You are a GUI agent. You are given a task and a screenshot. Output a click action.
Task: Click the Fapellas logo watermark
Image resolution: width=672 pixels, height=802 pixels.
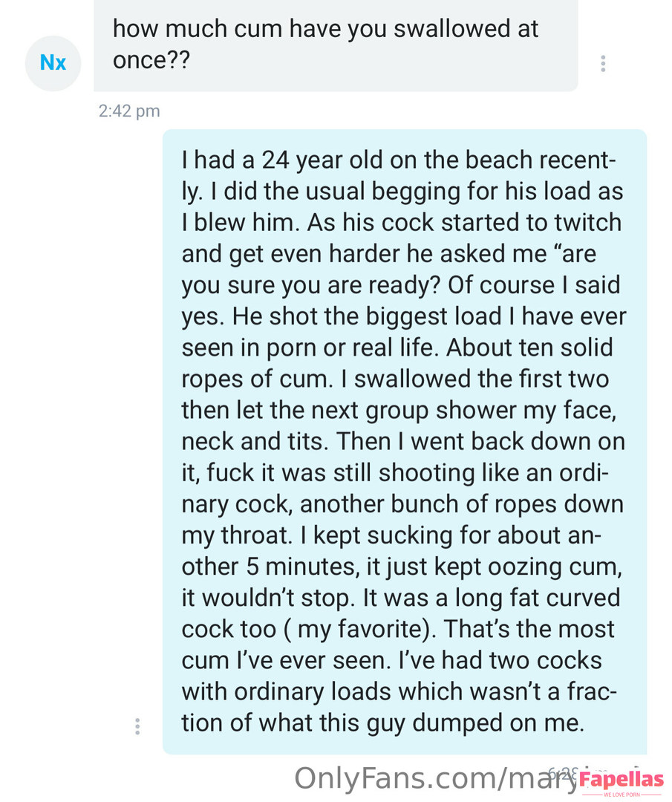point(622,780)
